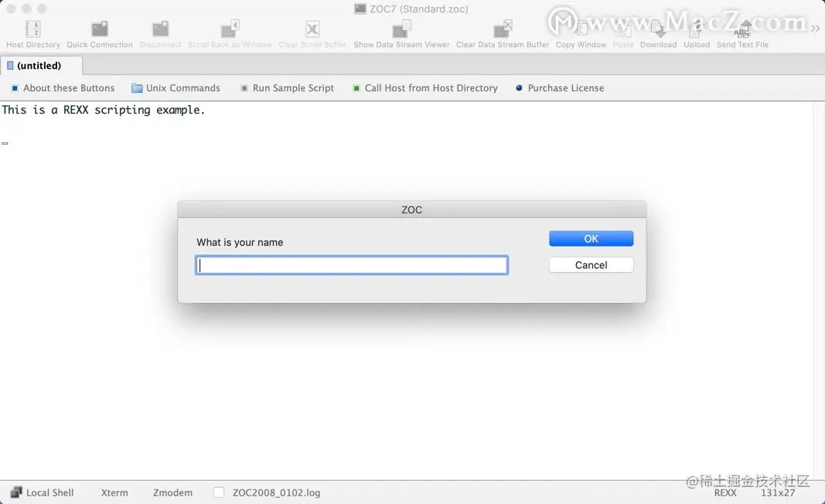Click Xterm in the status bar
The width and height of the screenshot is (825, 504).
coord(114,492)
